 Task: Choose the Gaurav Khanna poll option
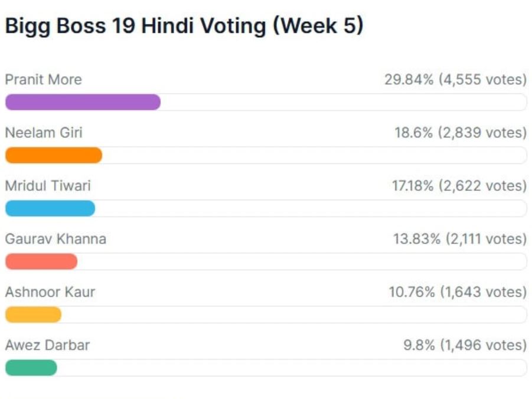coord(56,239)
